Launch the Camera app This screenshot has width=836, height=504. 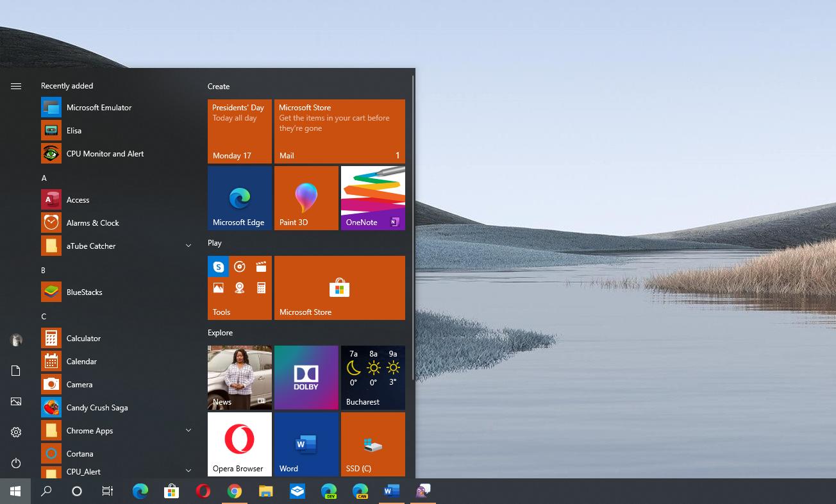117,385
